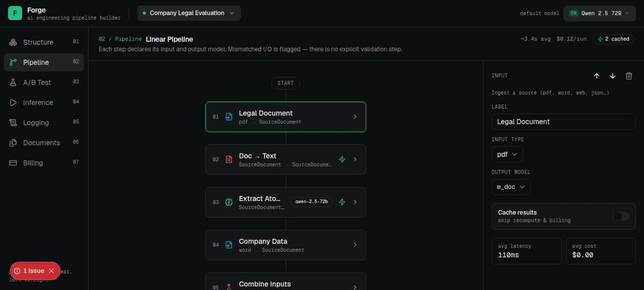644x290 pixels.
Task: Go to A/B Test
Action: click(44, 82)
